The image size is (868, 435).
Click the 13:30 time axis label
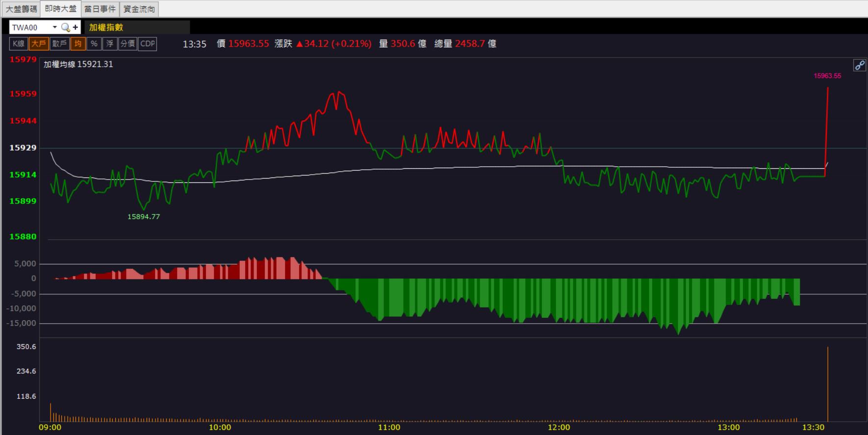tap(813, 427)
